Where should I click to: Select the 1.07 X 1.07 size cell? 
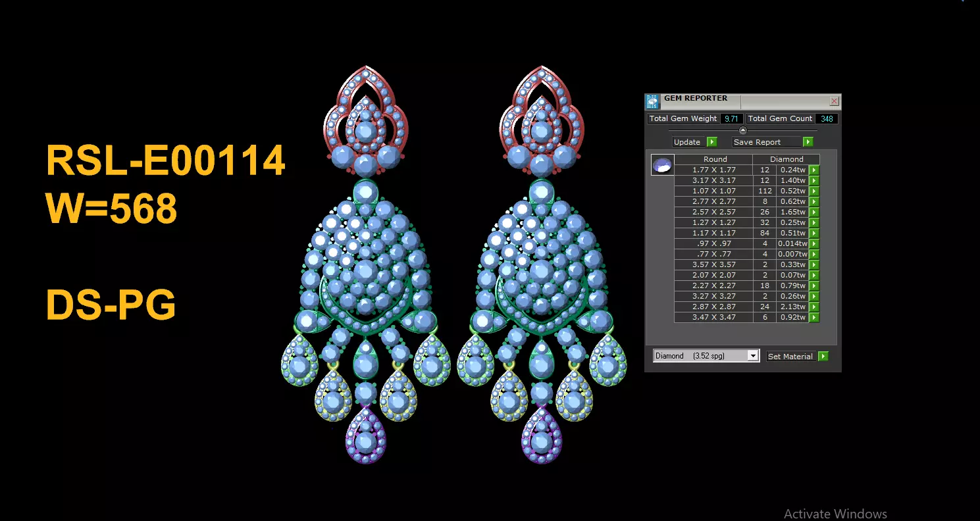point(714,191)
